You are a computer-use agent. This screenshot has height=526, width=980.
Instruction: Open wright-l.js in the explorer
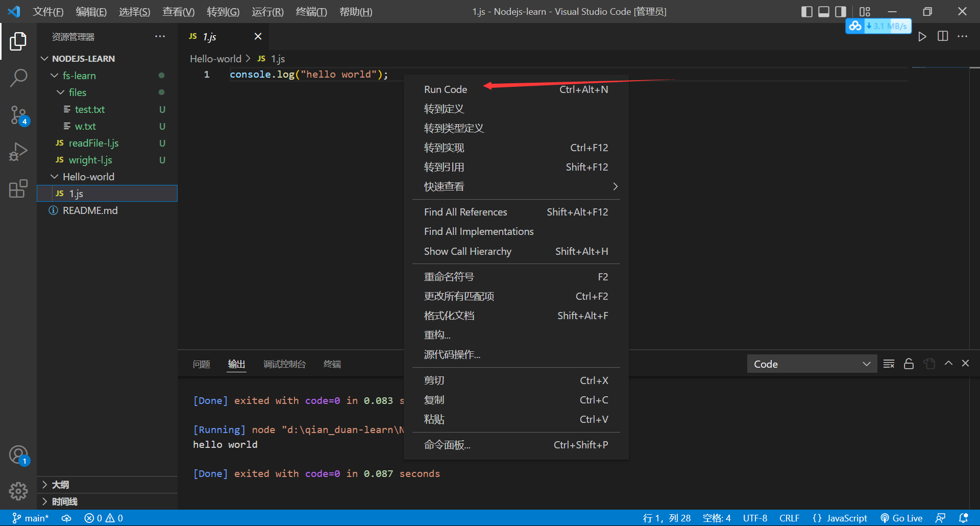tap(107, 160)
